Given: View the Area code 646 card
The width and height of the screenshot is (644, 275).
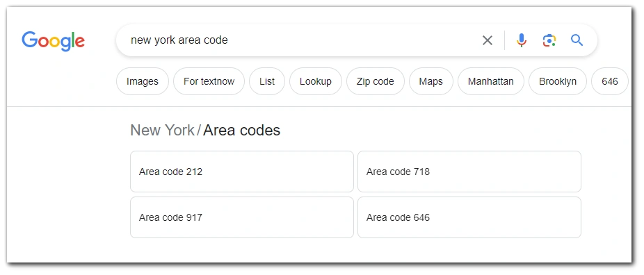Looking at the screenshot, I should point(469,217).
